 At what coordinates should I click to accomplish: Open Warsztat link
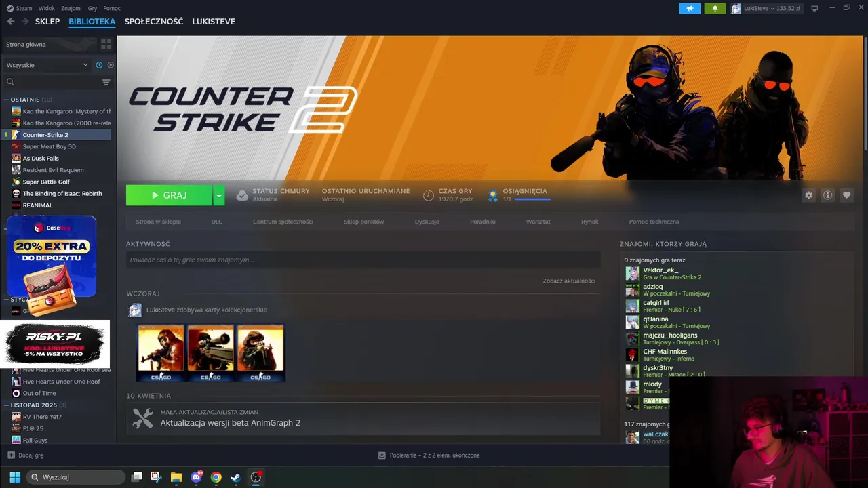coord(538,222)
